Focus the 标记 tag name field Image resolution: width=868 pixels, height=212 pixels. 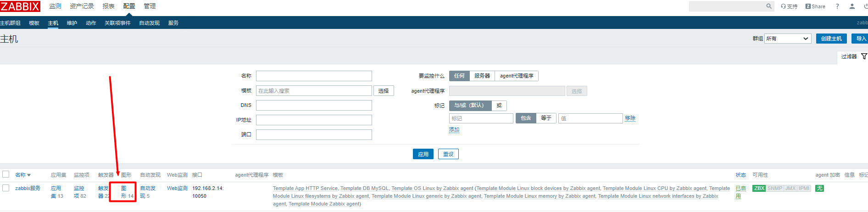pyautogui.click(x=481, y=118)
